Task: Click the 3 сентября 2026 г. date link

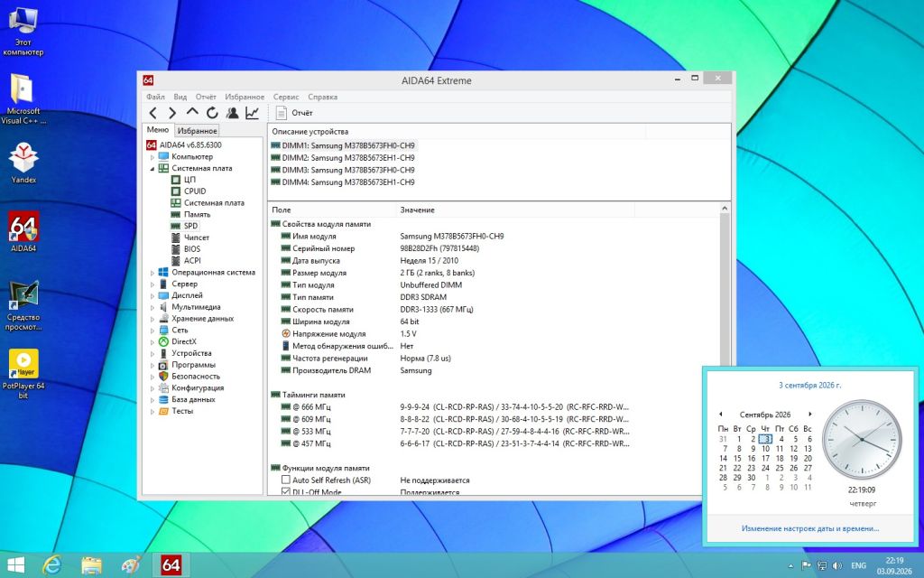Action: [809, 385]
